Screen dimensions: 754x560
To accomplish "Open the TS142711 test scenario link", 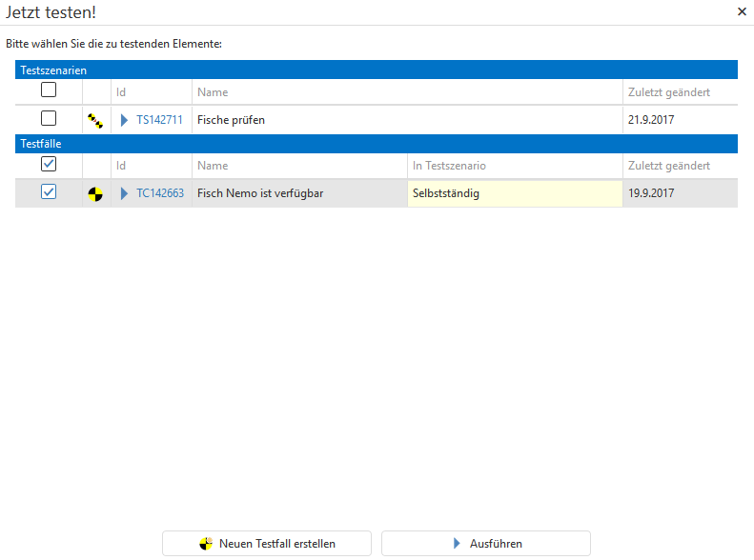I will (159, 120).
